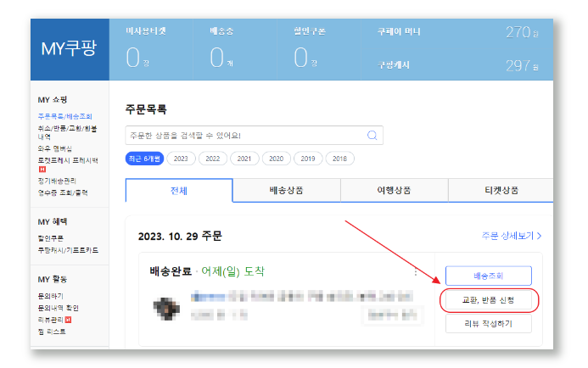Open 영수증 조회/출력 in the sidebar
588x368 pixels.
click(x=63, y=192)
